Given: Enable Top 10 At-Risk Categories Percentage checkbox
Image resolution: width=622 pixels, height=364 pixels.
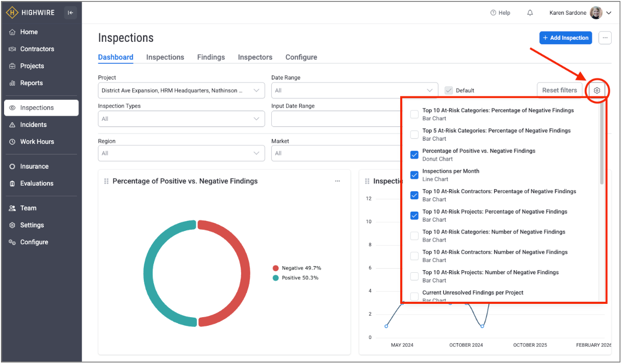Looking at the screenshot, I should click(x=414, y=114).
